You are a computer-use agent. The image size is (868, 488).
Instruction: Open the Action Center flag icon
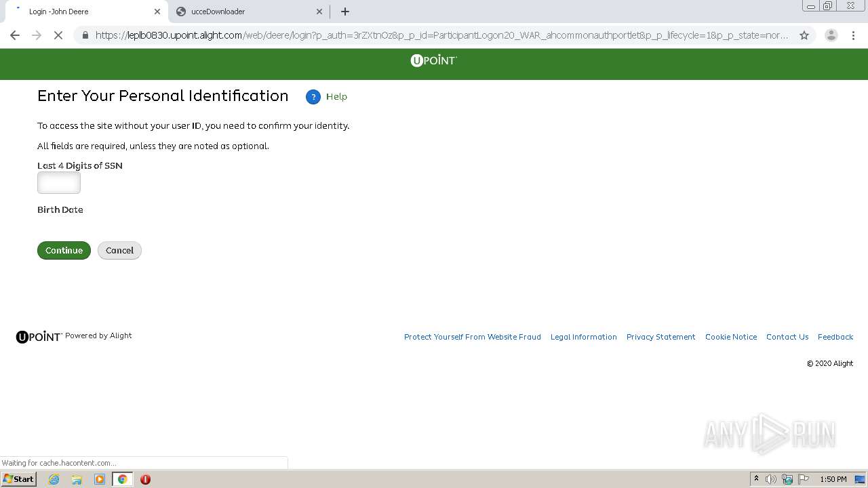coord(804,479)
